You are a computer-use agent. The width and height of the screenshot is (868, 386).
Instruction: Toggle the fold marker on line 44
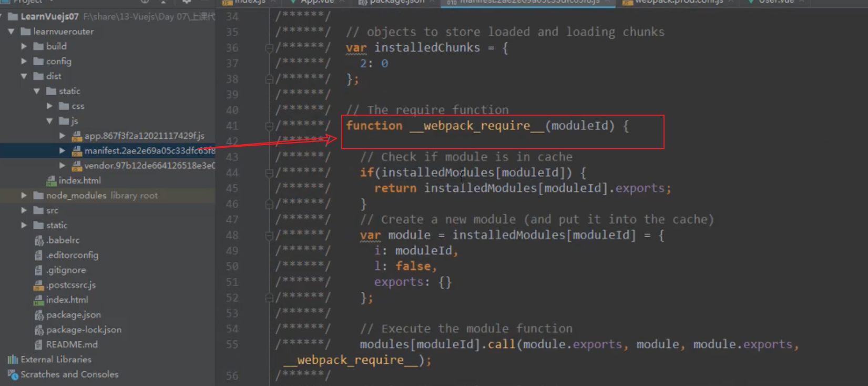click(269, 173)
